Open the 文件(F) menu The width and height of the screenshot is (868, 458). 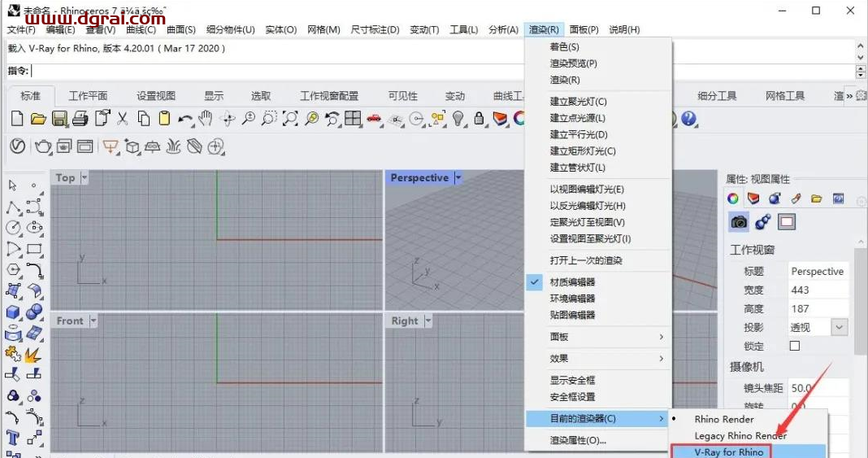(x=22, y=29)
